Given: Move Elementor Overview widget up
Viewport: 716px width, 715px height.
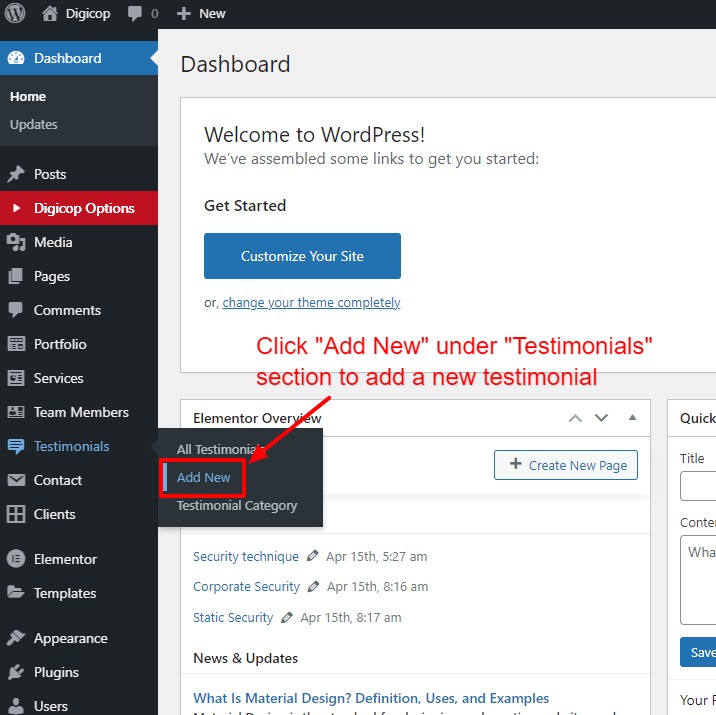Looking at the screenshot, I should click(x=575, y=418).
